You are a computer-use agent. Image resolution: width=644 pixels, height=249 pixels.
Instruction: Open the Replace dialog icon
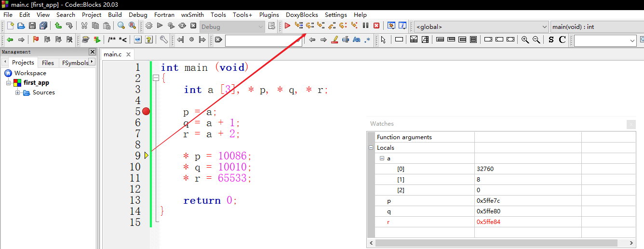tap(132, 26)
